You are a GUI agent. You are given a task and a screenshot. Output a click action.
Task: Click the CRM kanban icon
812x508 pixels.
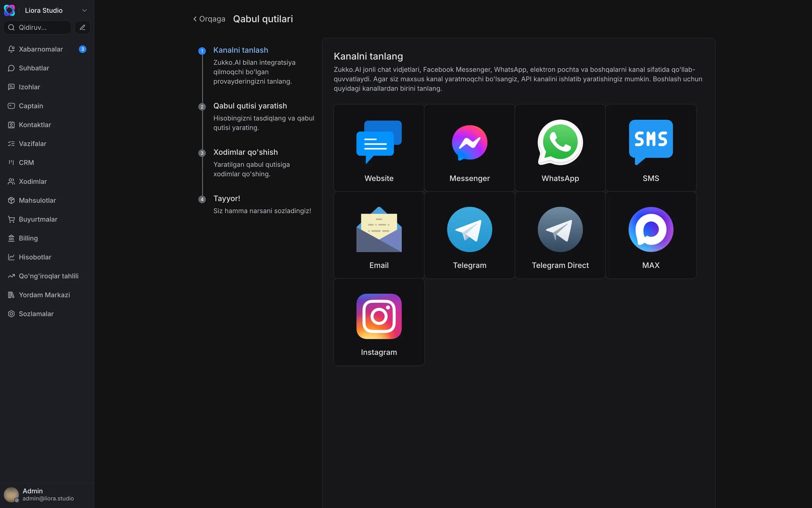pyautogui.click(x=11, y=163)
